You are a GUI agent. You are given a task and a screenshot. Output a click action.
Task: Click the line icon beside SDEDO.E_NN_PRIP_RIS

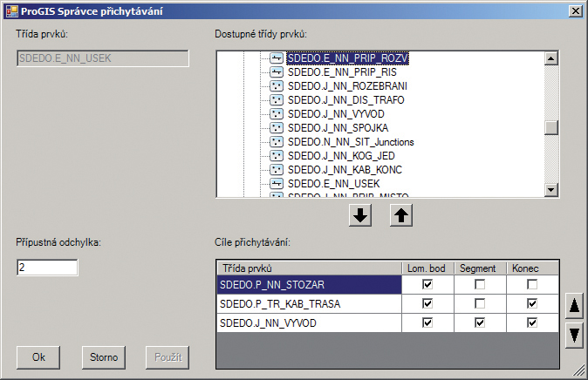(x=277, y=72)
